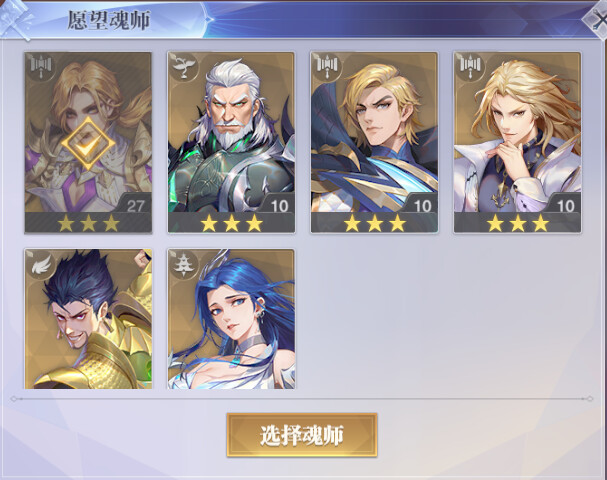Viewport: 607px width, 480px height.
Task: Click the wing icon on gold-armored hero card
Action: (40, 264)
